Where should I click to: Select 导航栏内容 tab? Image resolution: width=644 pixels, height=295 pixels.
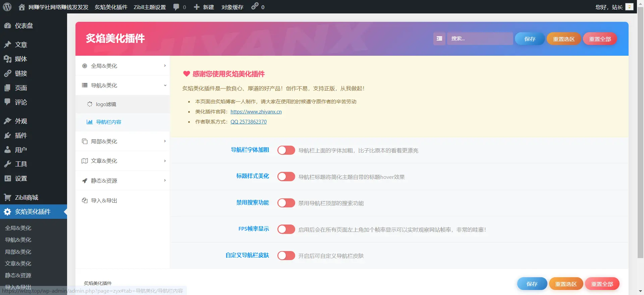(123, 122)
